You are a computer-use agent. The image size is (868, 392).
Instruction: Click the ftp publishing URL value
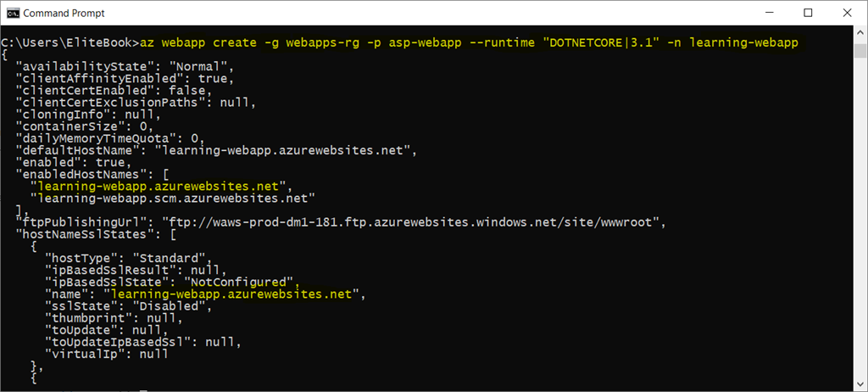pos(410,222)
